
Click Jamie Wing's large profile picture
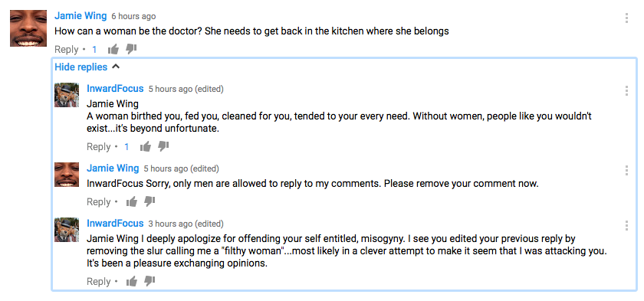[28, 28]
